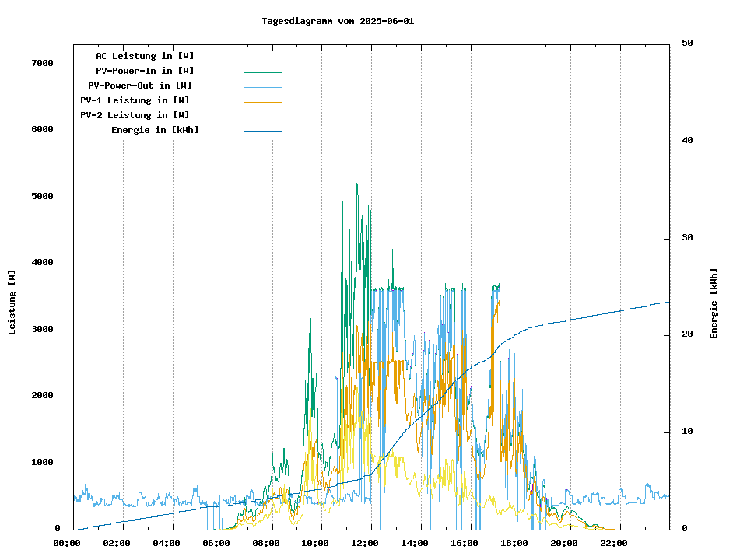Click the right axis title Energie [kWh]

coord(714,303)
